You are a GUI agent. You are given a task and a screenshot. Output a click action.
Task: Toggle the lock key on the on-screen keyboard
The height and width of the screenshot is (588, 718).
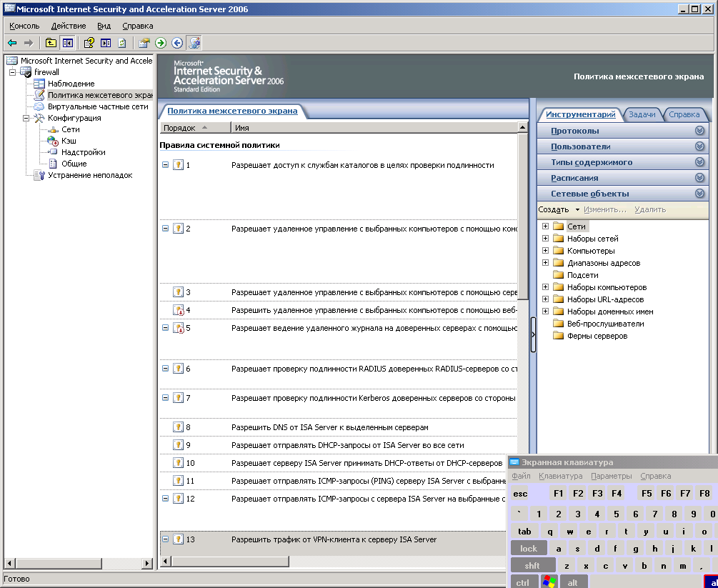[x=529, y=548]
